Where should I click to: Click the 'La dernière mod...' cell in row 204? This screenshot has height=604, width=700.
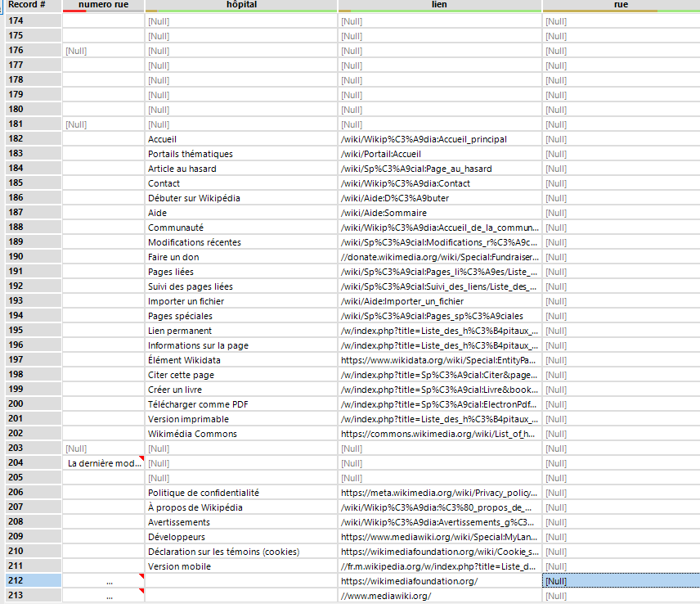(x=103, y=464)
